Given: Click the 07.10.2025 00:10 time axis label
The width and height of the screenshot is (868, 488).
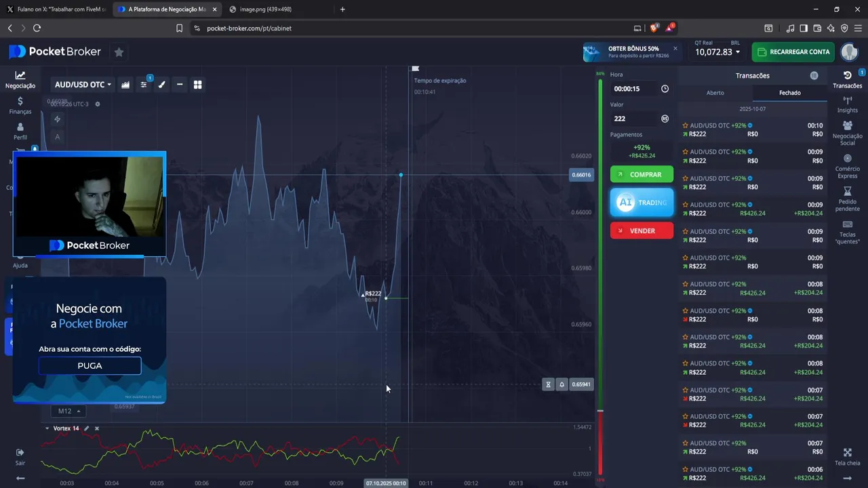Looking at the screenshot, I should click(x=386, y=483).
